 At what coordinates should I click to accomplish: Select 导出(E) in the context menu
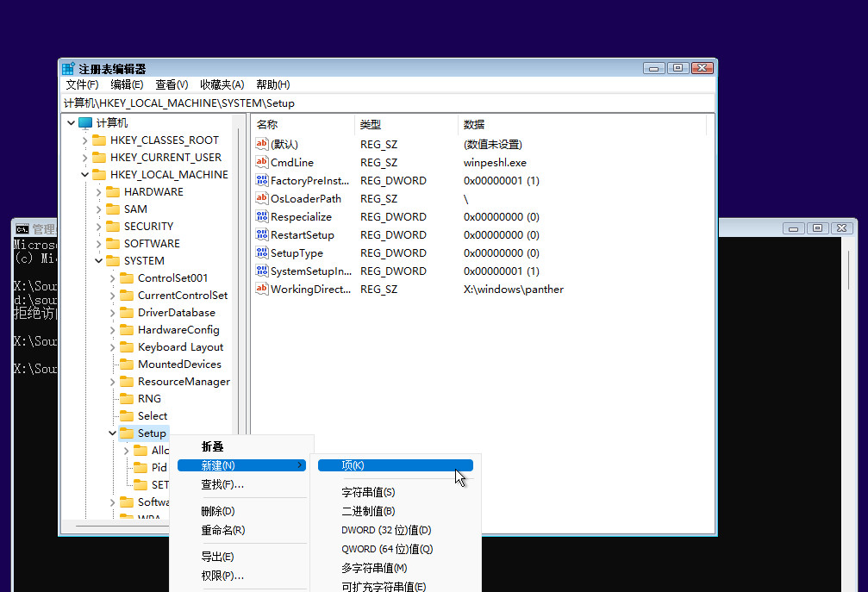tap(241, 558)
